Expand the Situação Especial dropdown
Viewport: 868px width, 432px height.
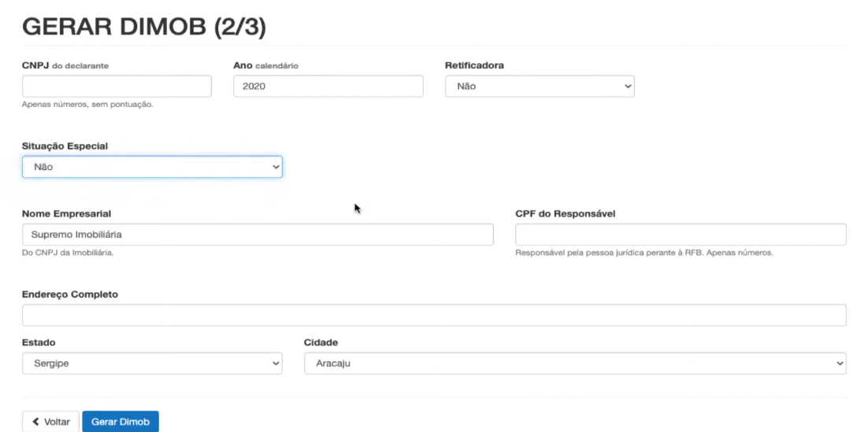pos(152,167)
